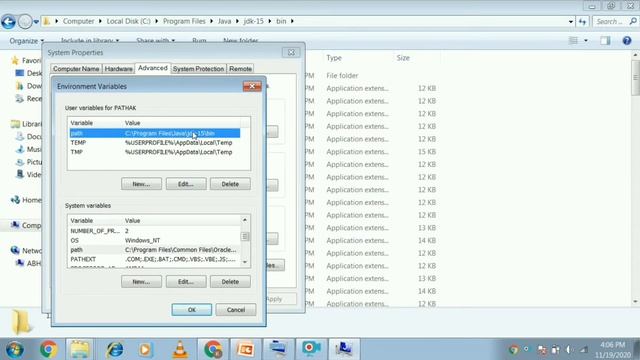Open Windows Explorer taskbar icon

tap(80, 349)
